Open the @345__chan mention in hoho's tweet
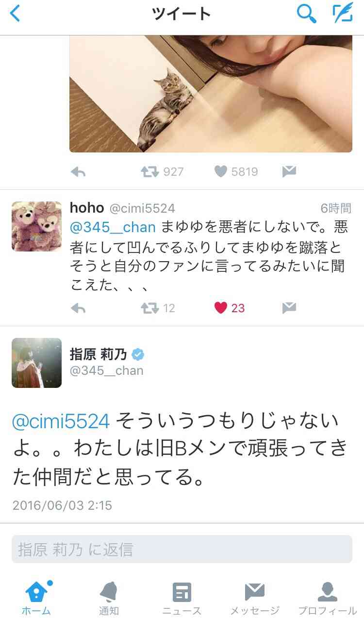 click(x=113, y=227)
